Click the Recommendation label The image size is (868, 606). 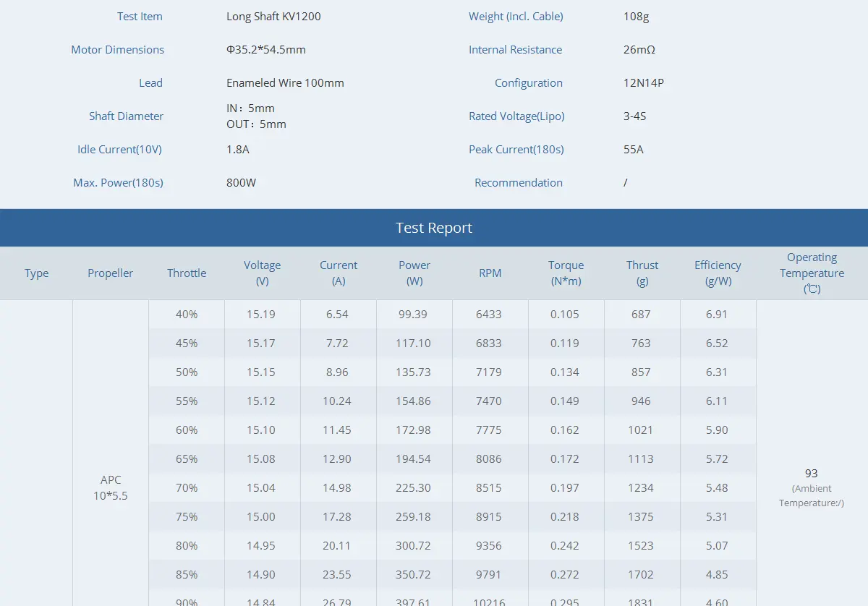coord(519,182)
